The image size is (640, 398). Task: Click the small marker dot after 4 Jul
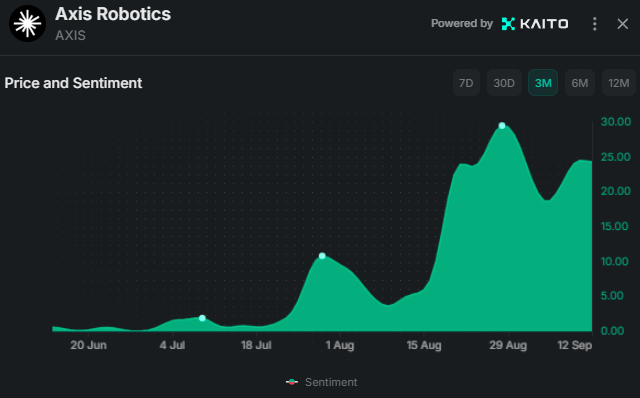tap(202, 318)
